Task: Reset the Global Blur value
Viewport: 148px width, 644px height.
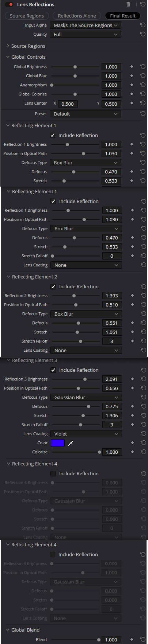Action: (x=143, y=76)
